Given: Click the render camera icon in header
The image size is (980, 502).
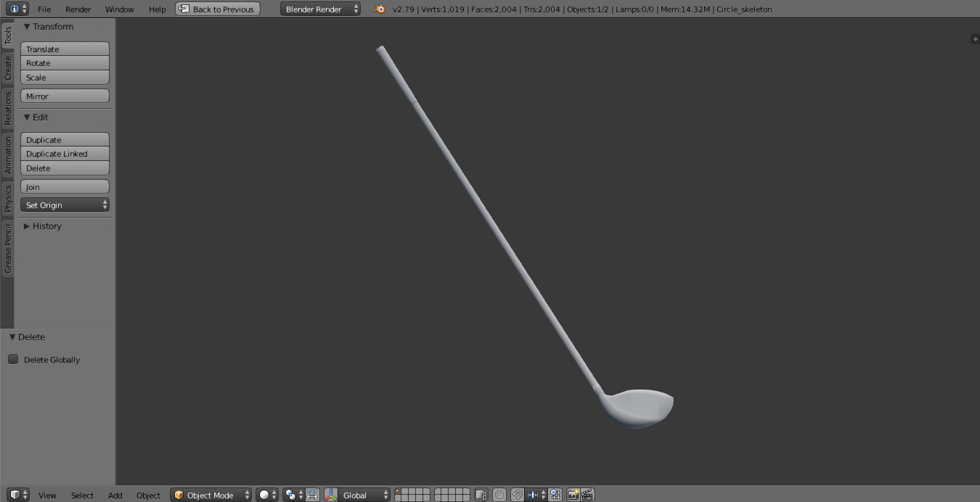Looking at the screenshot, I should (573, 494).
